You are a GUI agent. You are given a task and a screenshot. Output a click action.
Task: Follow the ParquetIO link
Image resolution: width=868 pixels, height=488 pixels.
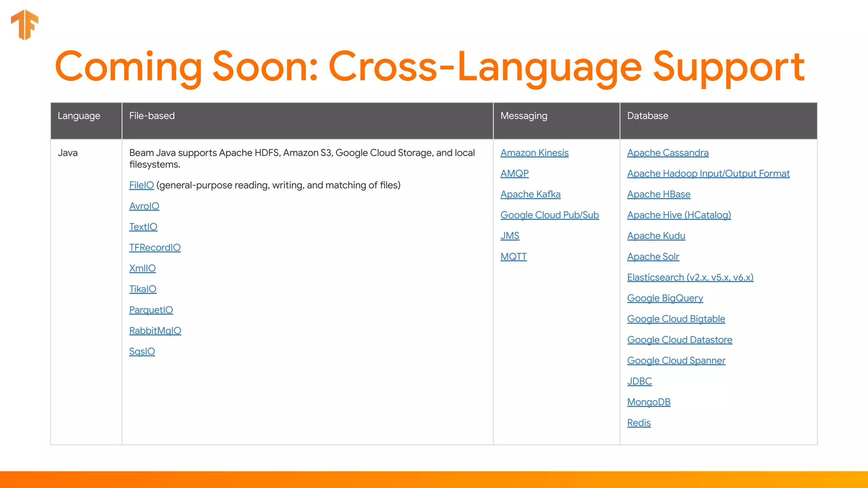[151, 310]
